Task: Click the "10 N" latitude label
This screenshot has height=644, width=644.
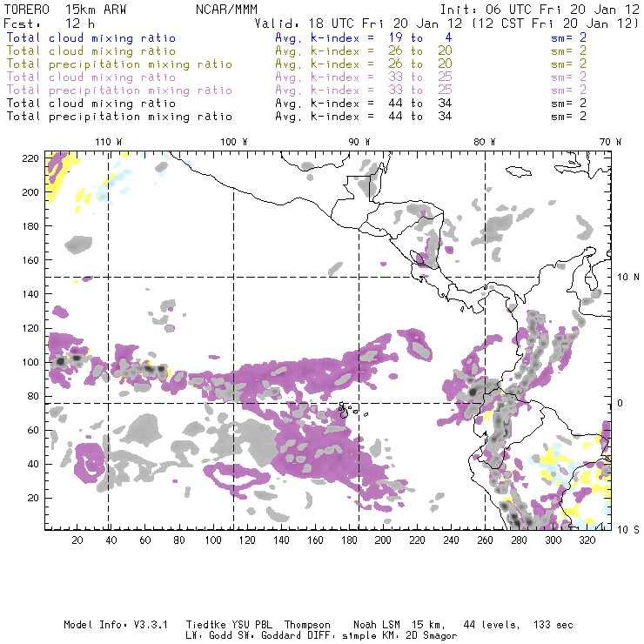Action: coord(628,278)
